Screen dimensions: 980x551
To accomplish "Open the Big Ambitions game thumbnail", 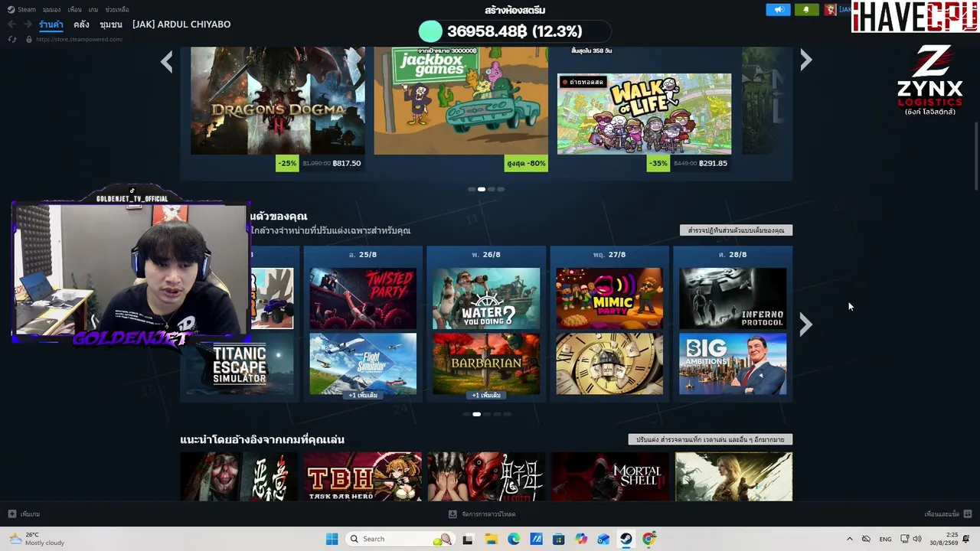I will [x=733, y=364].
